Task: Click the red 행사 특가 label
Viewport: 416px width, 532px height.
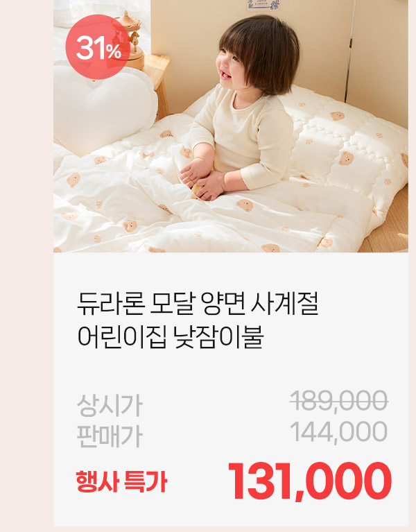Action: [122, 481]
